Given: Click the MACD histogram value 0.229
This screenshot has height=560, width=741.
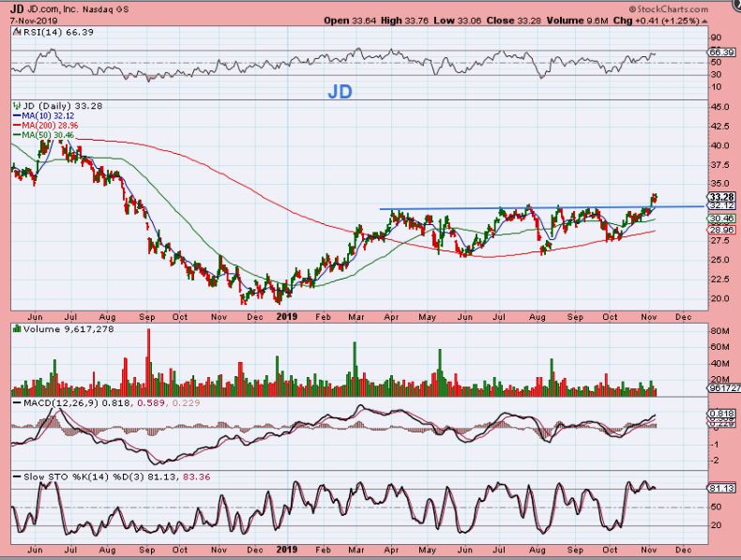Looking at the screenshot, I should [186, 403].
